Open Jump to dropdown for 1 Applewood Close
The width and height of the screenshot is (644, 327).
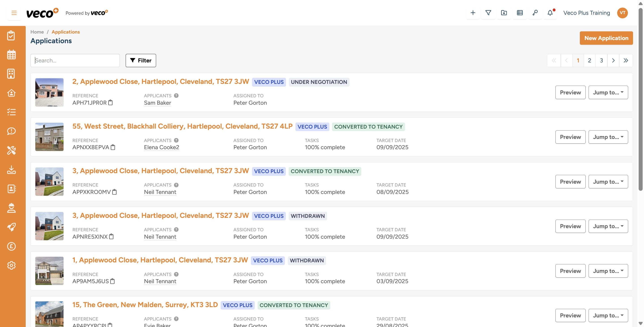(x=608, y=271)
